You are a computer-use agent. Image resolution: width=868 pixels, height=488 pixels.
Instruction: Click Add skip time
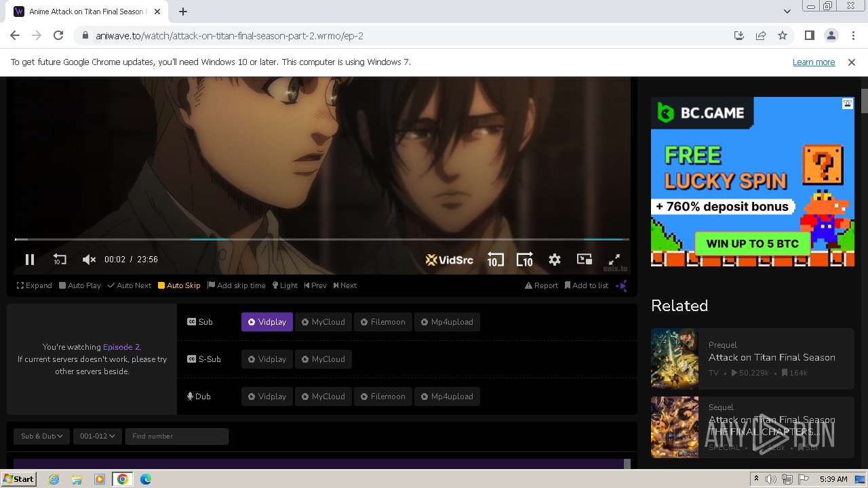237,285
